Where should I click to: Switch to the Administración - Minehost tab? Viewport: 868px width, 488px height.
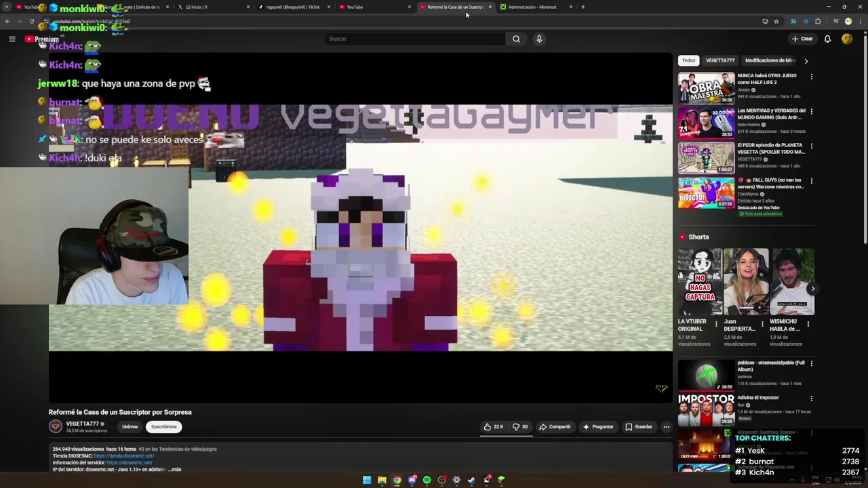(535, 7)
